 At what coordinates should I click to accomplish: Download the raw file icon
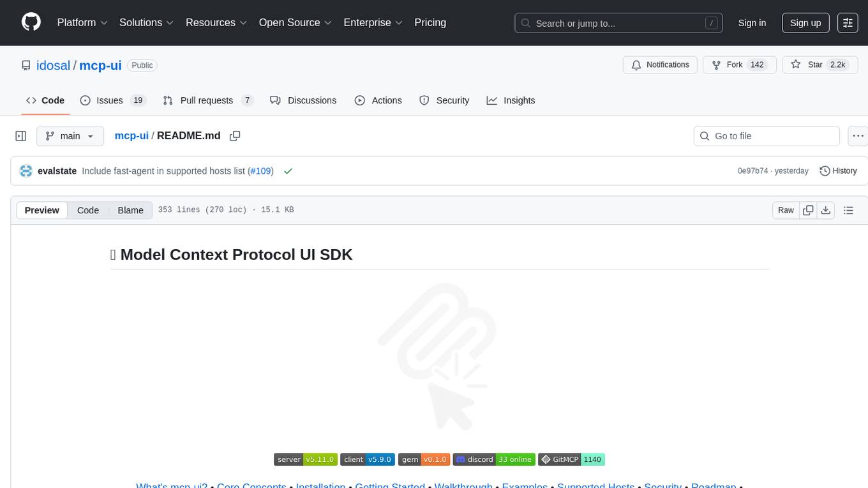click(x=825, y=210)
